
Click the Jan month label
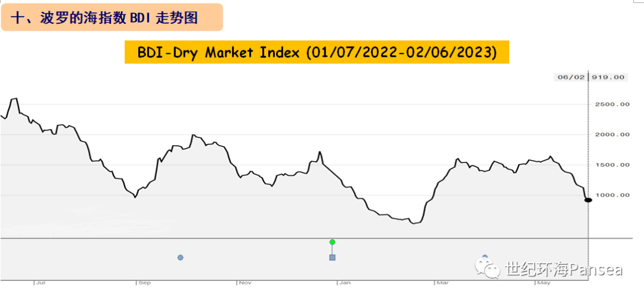click(x=345, y=283)
